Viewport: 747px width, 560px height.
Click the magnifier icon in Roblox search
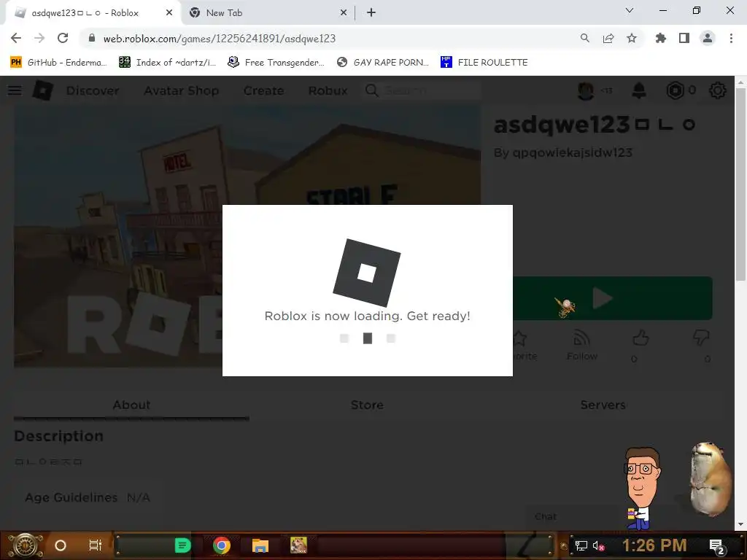pyautogui.click(x=372, y=90)
